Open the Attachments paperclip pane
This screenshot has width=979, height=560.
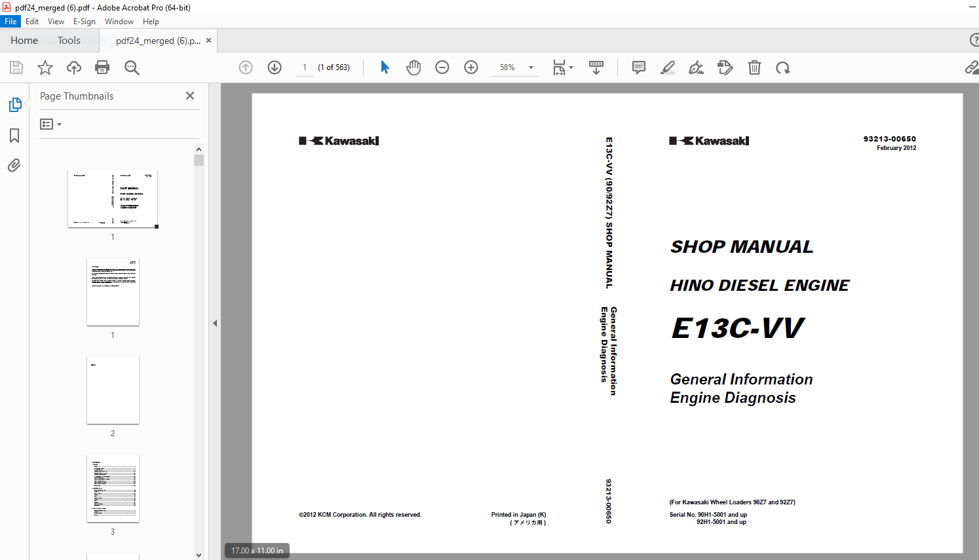[14, 165]
